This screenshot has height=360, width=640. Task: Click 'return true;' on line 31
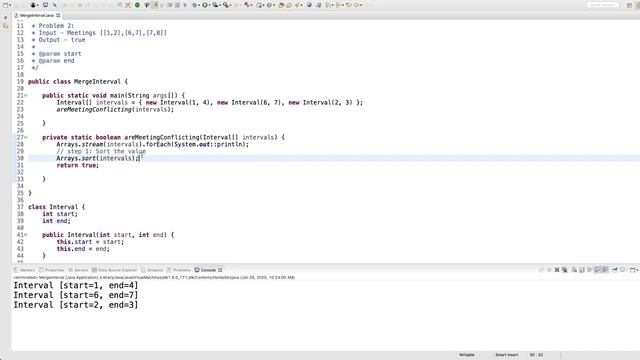[x=78, y=165]
